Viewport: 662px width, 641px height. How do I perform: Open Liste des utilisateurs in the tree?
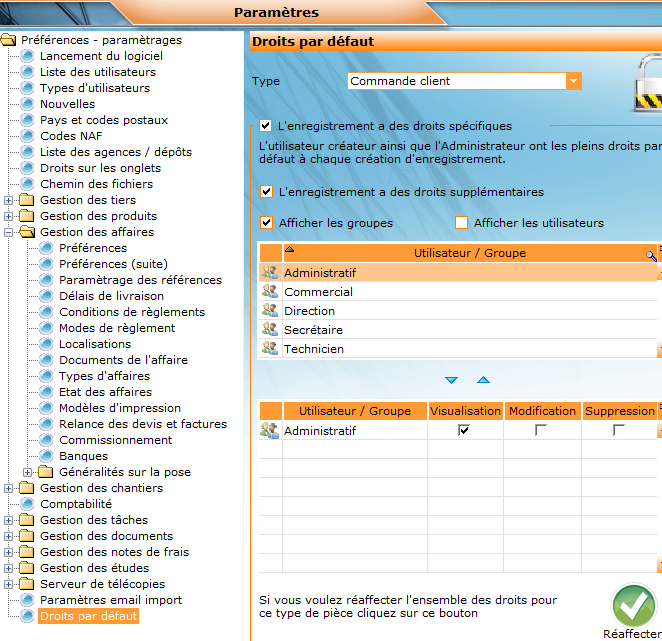tap(98, 72)
